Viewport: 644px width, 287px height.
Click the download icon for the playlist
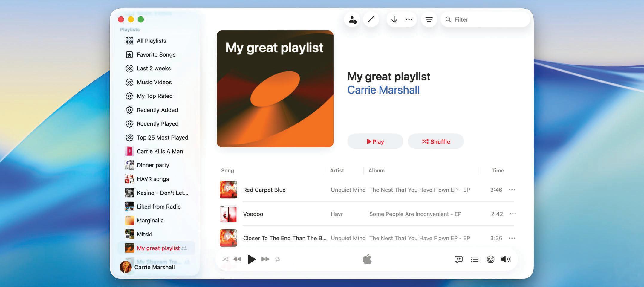tap(394, 19)
